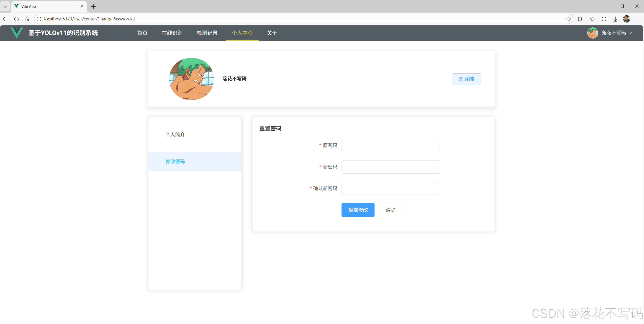Select 个人简介 in the sidebar
The height and width of the screenshot is (324, 644).
(175, 135)
